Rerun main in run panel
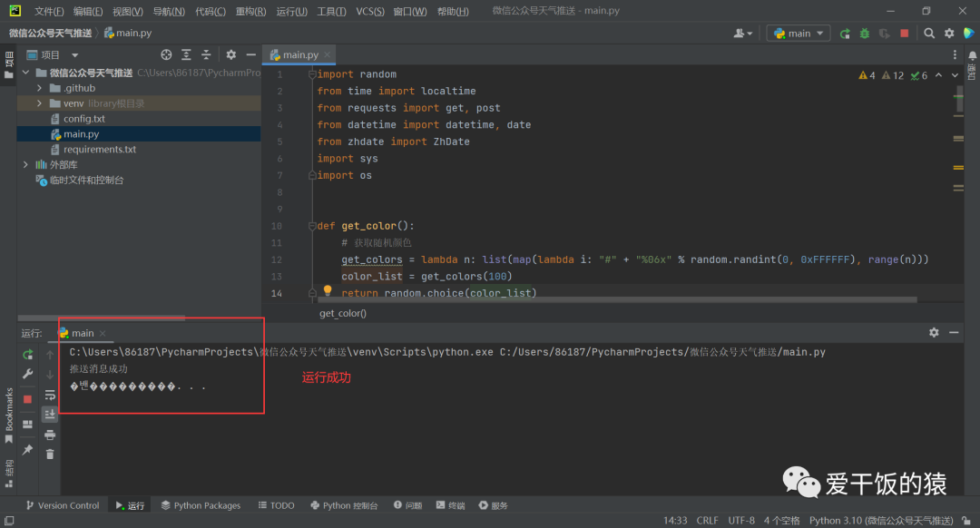 [27, 355]
